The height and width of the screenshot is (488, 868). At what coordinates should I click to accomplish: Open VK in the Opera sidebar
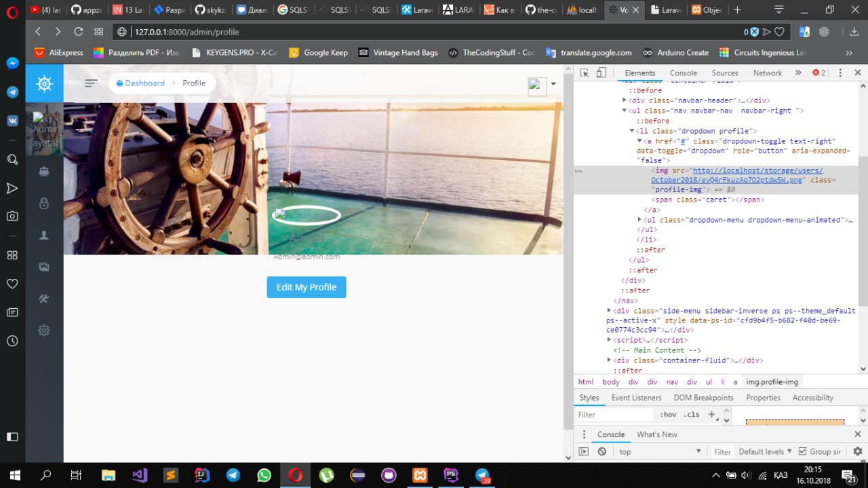coord(12,120)
